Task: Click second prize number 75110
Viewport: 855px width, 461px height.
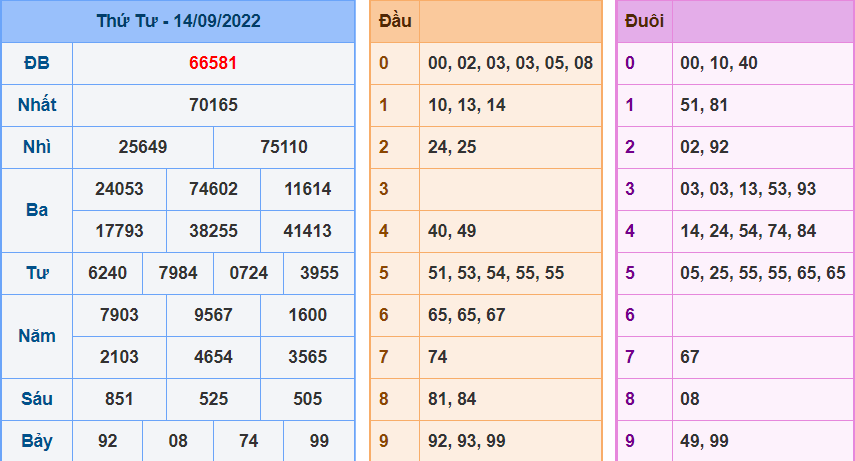Action: [x=284, y=147]
